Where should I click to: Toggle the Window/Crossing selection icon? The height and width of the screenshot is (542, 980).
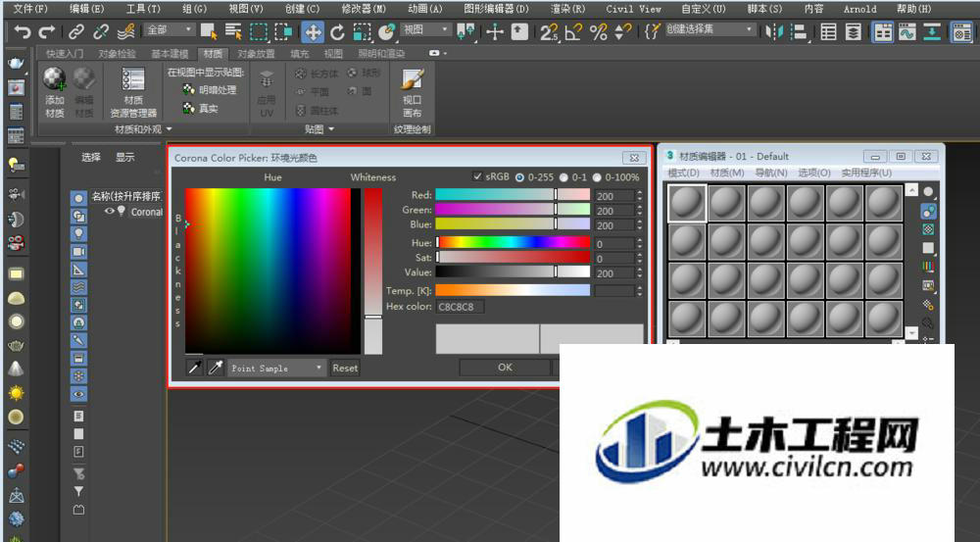coord(283,31)
